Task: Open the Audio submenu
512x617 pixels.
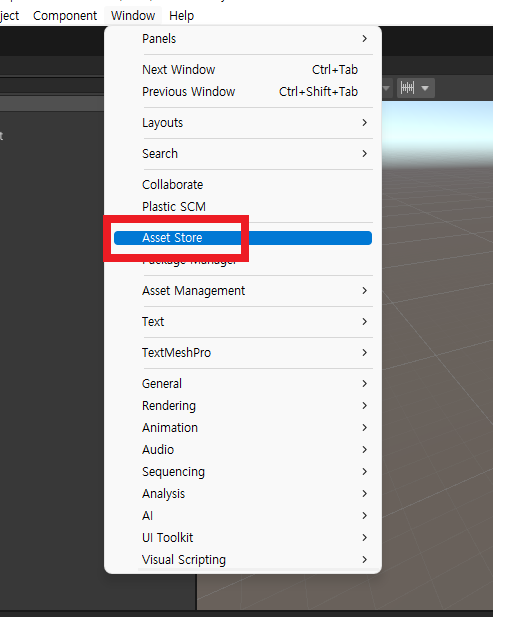Action: point(243,450)
